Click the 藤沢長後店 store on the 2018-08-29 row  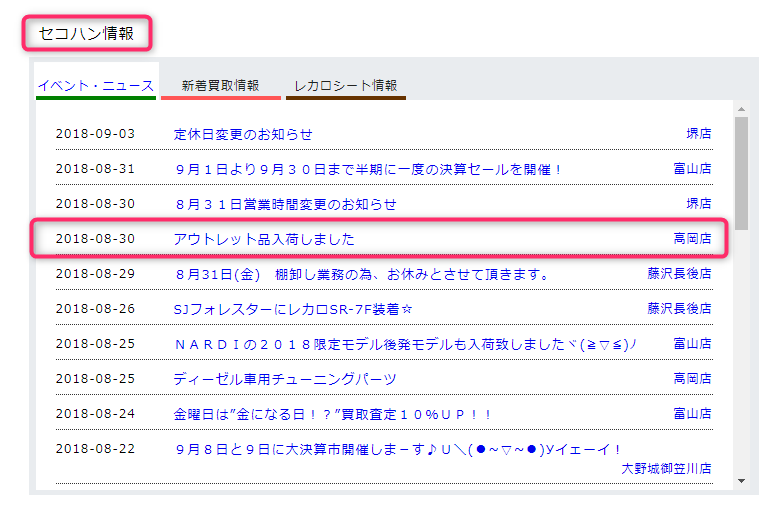[x=679, y=274]
